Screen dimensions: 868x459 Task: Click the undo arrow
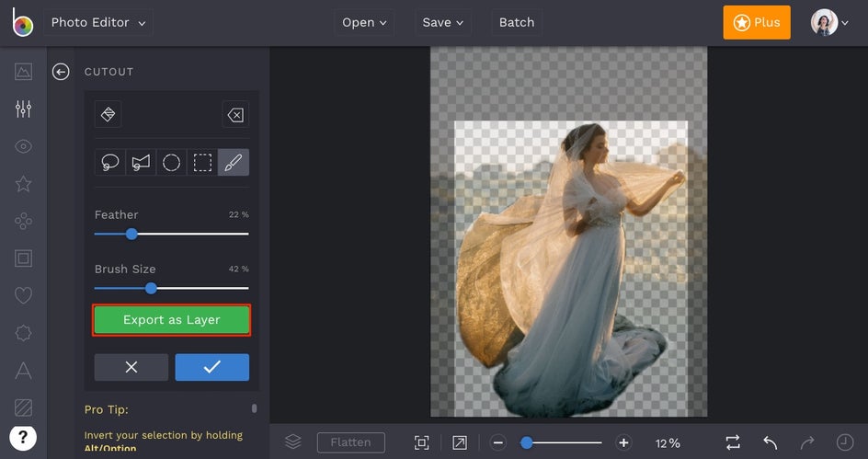click(771, 442)
